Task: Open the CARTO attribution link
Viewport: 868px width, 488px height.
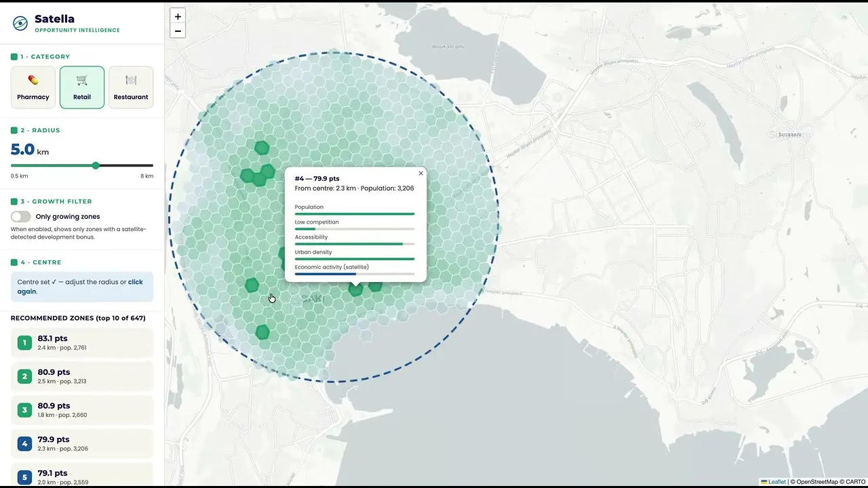Action: tap(854, 482)
